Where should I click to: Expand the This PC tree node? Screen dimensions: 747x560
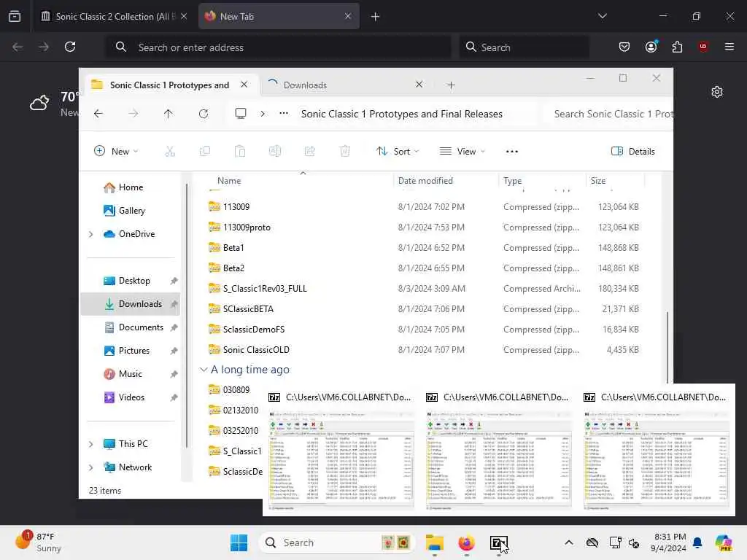click(x=90, y=444)
